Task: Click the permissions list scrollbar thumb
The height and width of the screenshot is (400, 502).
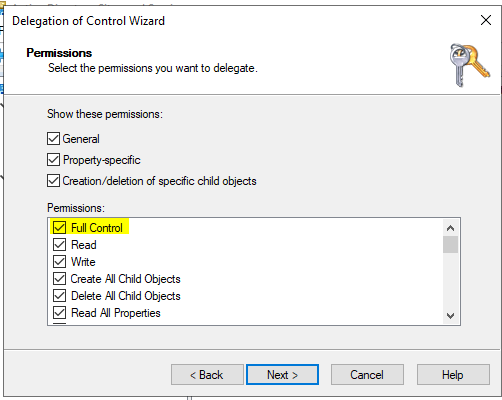Action: [450, 245]
